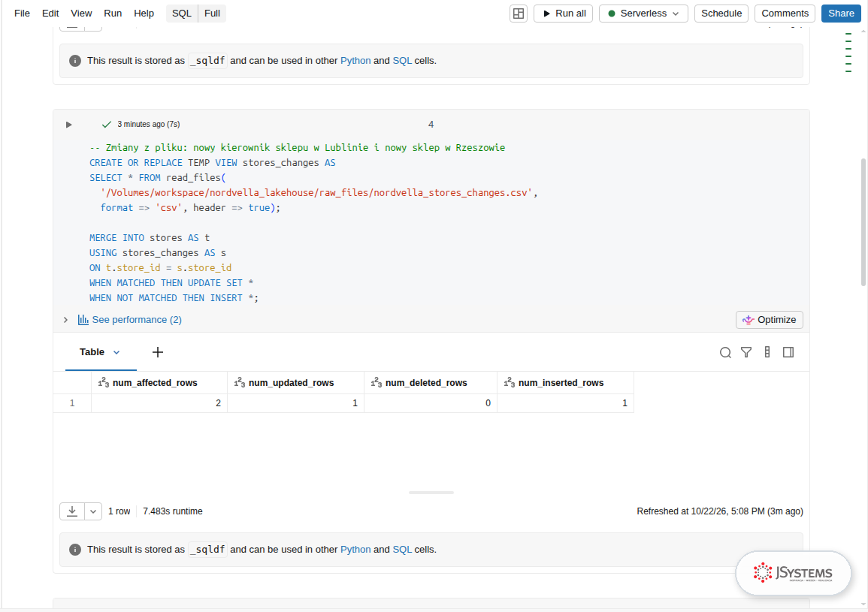The width and height of the screenshot is (868, 612).
Task: Click the Run all button
Action: (x=564, y=14)
